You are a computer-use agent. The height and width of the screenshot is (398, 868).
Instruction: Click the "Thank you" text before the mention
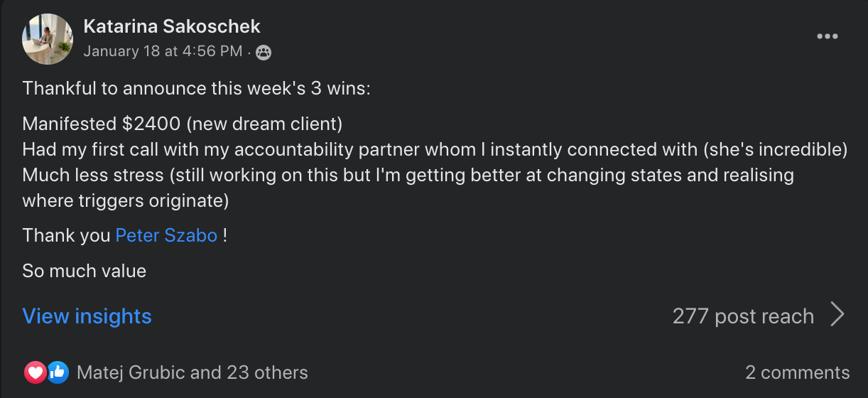[x=66, y=235]
